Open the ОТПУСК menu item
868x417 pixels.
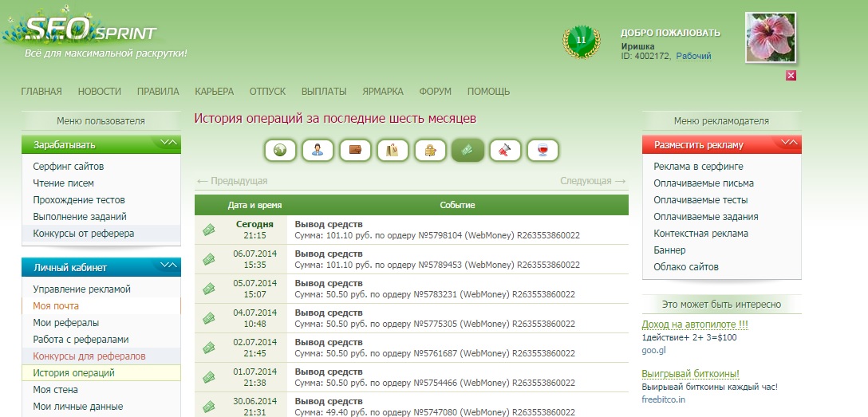coord(267,92)
